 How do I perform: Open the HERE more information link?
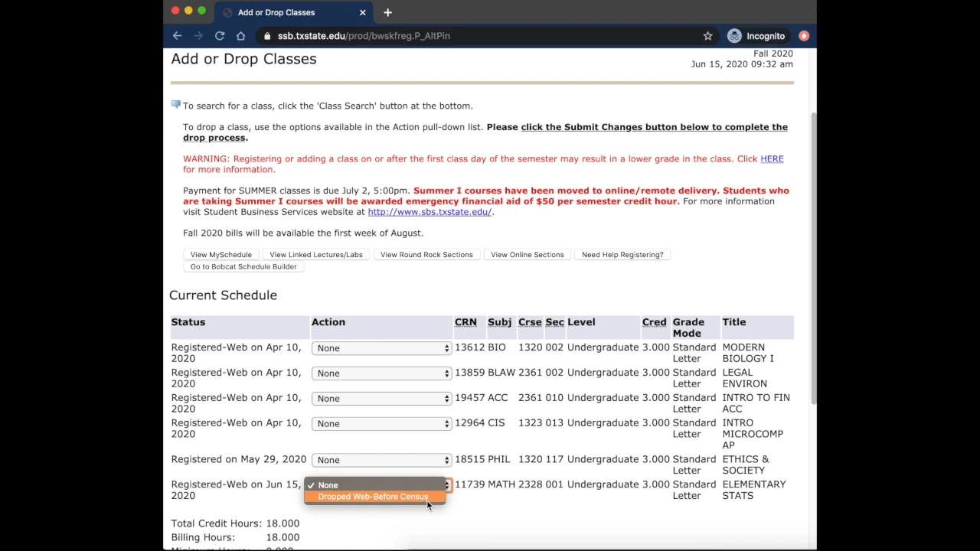(771, 159)
